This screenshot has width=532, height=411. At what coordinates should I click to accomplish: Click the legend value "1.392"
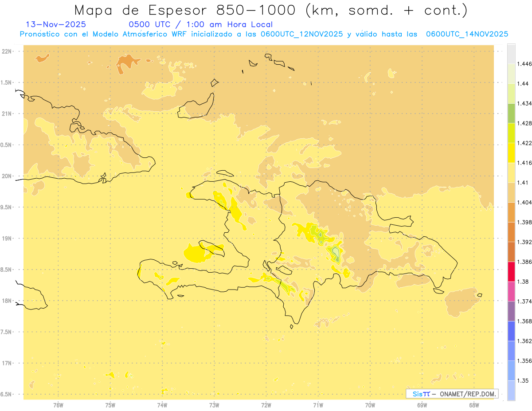pyautogui.click(x=524, y=242)
